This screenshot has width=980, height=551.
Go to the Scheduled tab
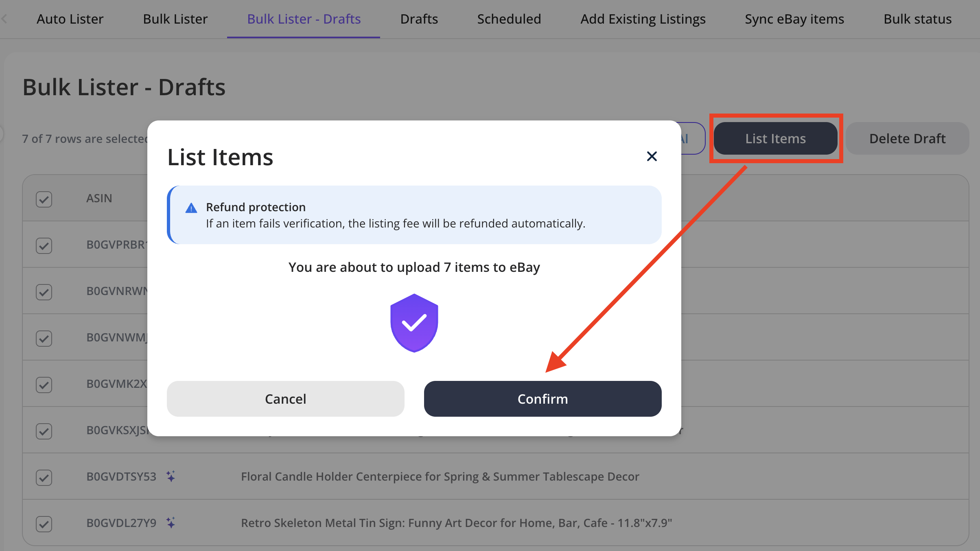pyautogui.click(x=509, y=19)
